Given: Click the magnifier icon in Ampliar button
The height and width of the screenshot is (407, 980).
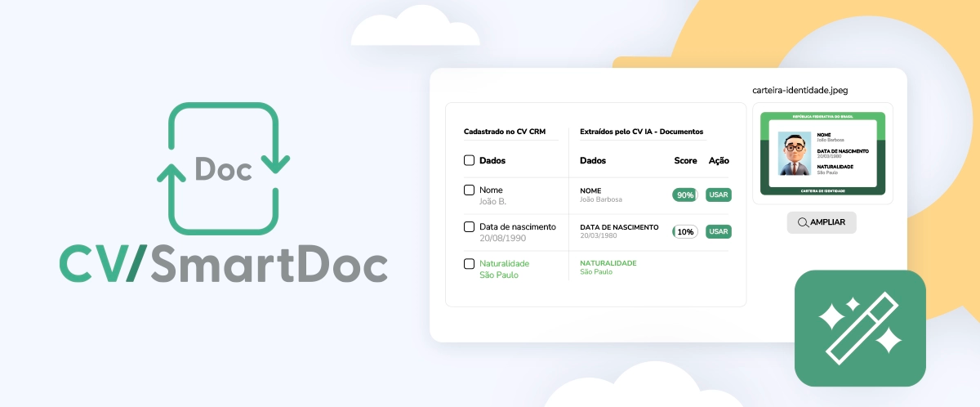Looking at the screenshot, I should 803,222.
